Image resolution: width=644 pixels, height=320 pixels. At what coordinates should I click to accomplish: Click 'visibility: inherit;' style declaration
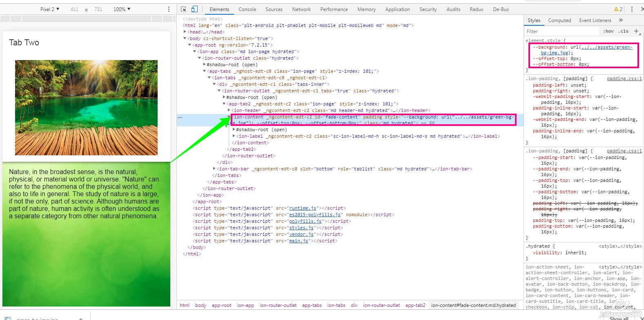coord(559,253)
